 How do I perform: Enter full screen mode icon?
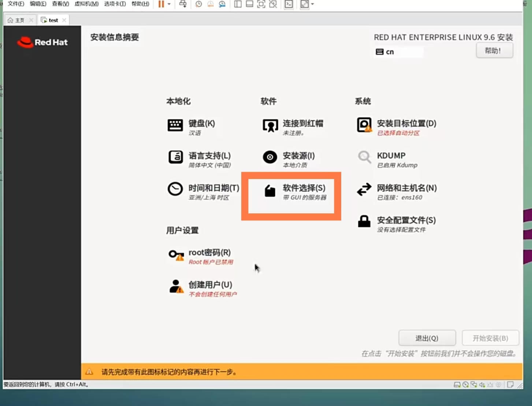point(261,4)
